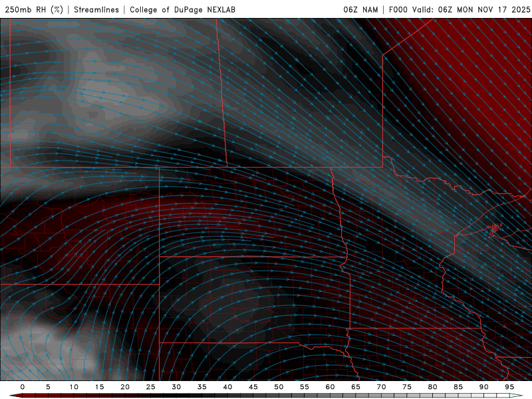
Task: Click the "20" label on color scale
Action: pos(125,387)
